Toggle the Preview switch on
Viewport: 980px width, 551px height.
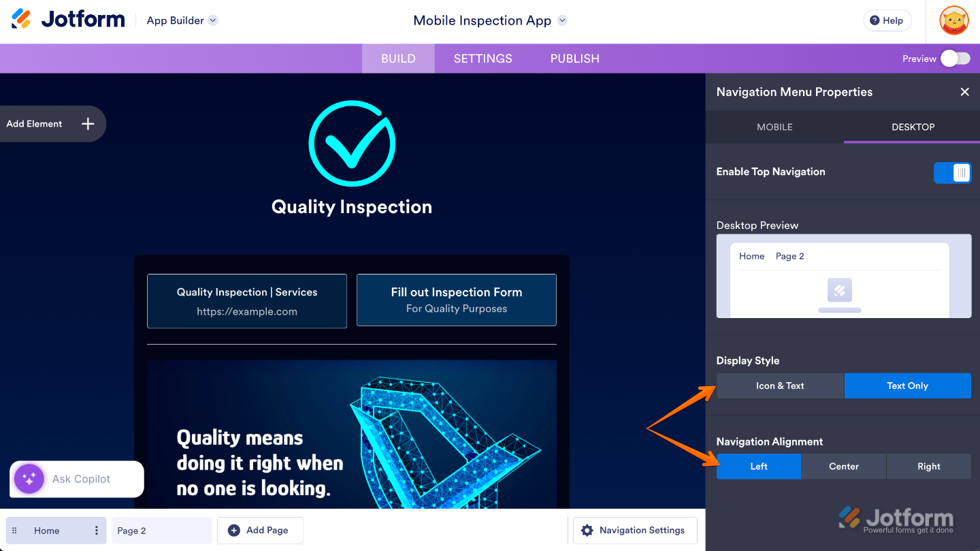click(x=955, y=59)
